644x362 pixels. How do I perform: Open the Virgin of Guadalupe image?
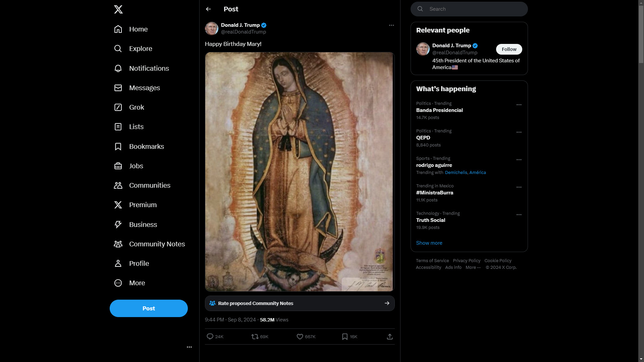(300, 172)
